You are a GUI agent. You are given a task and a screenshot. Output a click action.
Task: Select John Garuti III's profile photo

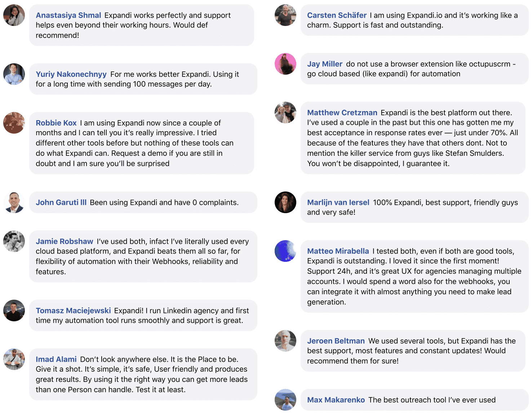(14, 202)
